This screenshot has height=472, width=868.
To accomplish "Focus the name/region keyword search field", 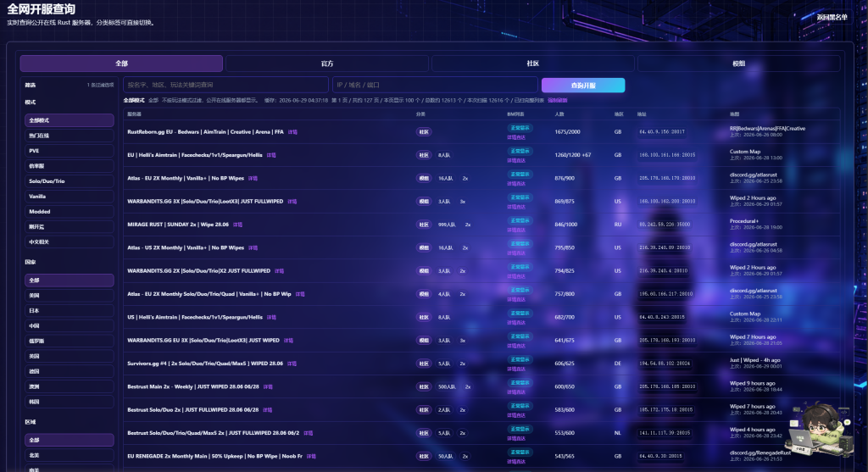I will tap(225, 85).
